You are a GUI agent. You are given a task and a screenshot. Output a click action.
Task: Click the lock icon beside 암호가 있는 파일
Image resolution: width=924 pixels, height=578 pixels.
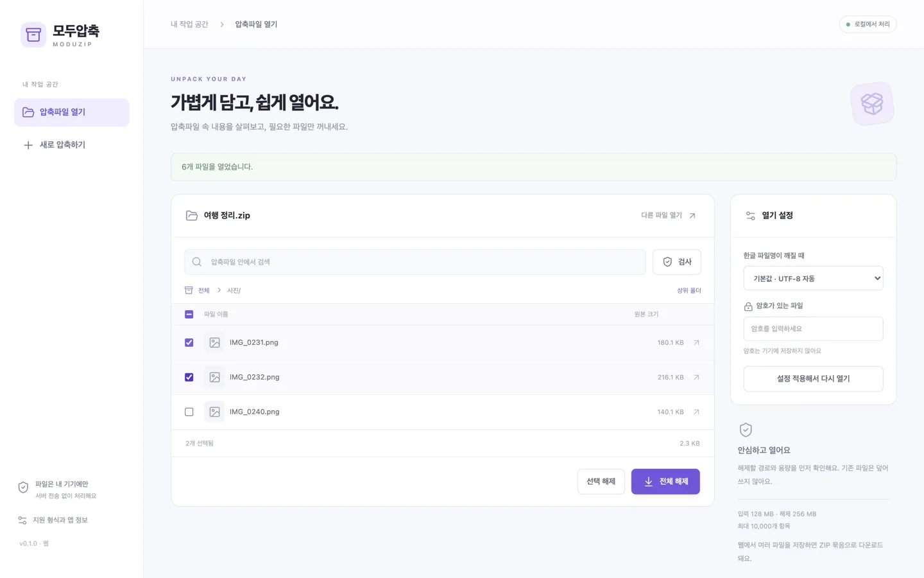click(748, 306)
